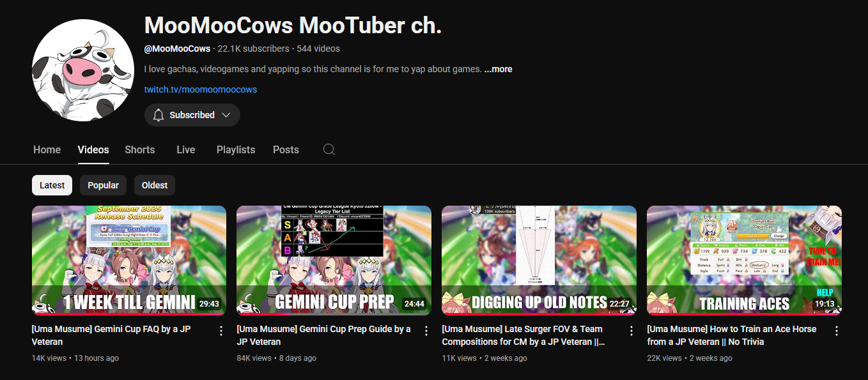This screenshot has height=380, width=868.
Task: Open more options for Late Surger FOV video
Action: click(x=632, y=331)
